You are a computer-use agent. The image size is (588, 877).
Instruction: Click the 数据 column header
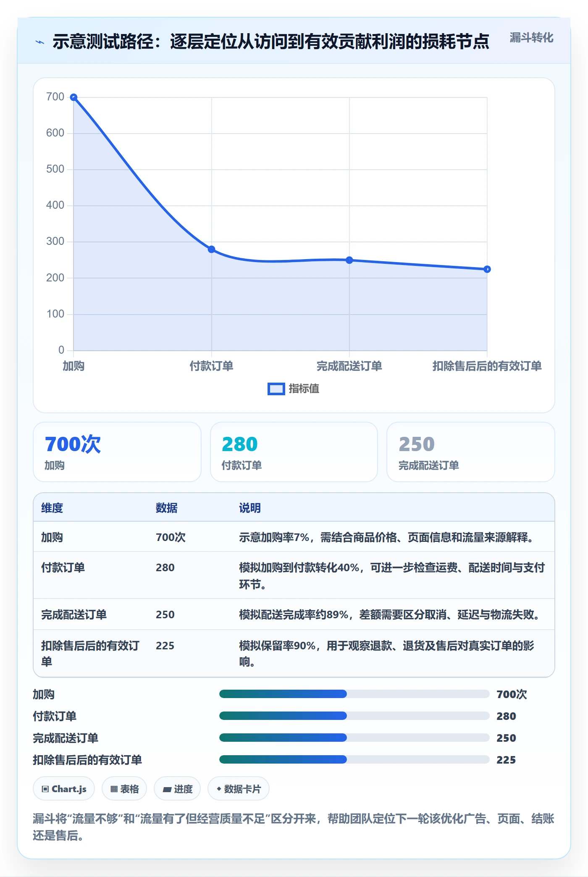[x=167, y=508]
